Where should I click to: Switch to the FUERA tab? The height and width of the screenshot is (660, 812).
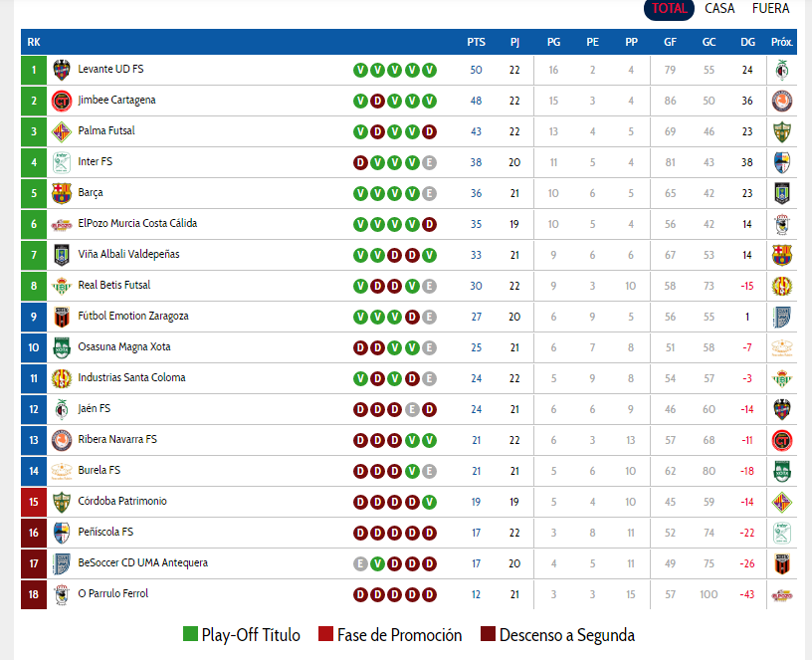tap(770, 9)
